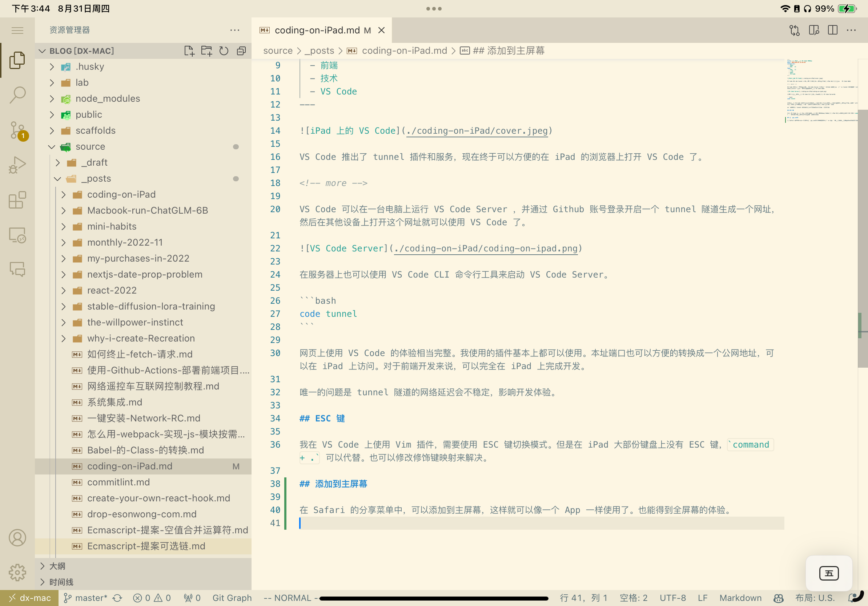Open Git Graph from status bar
Image resolution: width=868 pixels, height=606 pixels.
click(x=232, y=598)
